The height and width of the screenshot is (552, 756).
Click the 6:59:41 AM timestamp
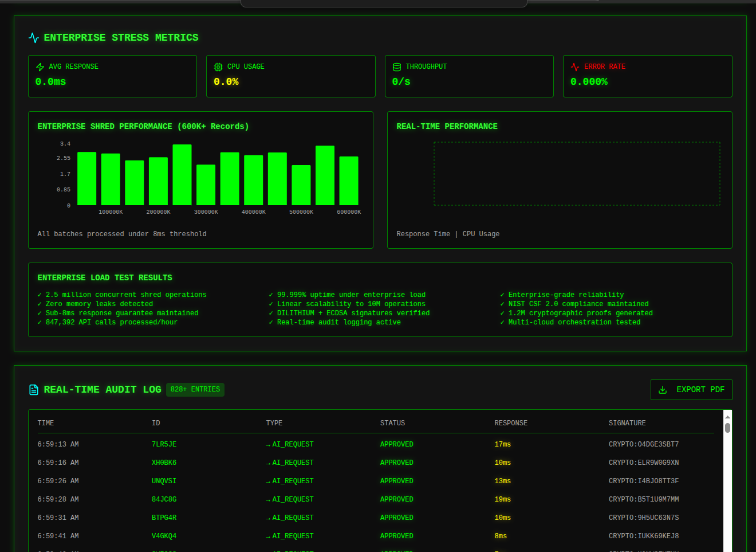(58, 536)
